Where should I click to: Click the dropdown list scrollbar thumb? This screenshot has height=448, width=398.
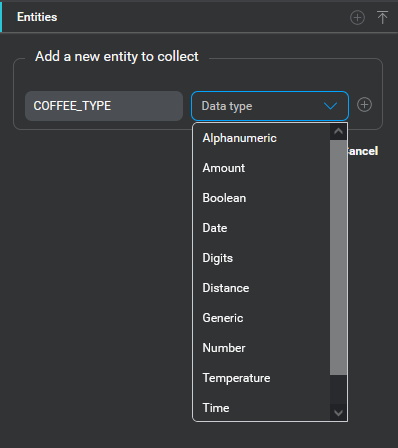click(338, 257)
